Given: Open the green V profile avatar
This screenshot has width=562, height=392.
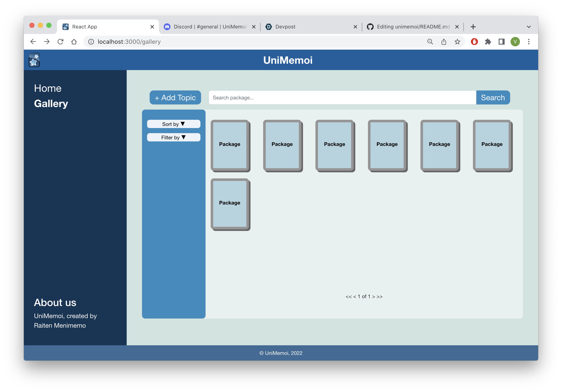Looking at the screenshot, I should coord(515,42).
